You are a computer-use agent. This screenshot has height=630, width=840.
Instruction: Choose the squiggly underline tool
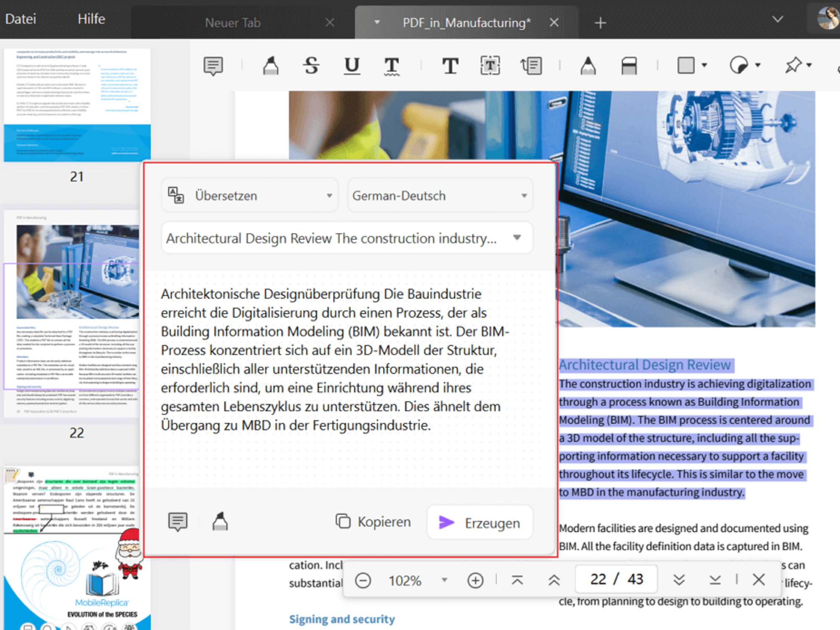(391, 66)
